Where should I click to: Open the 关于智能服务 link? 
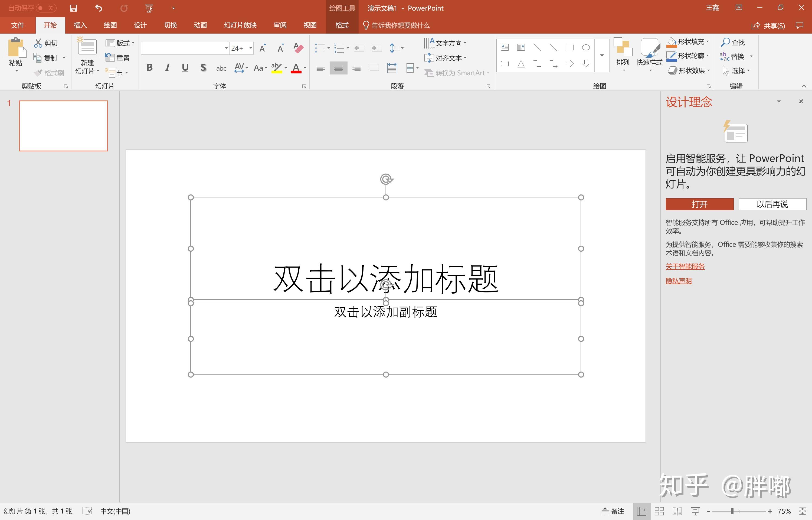(685, 266)
